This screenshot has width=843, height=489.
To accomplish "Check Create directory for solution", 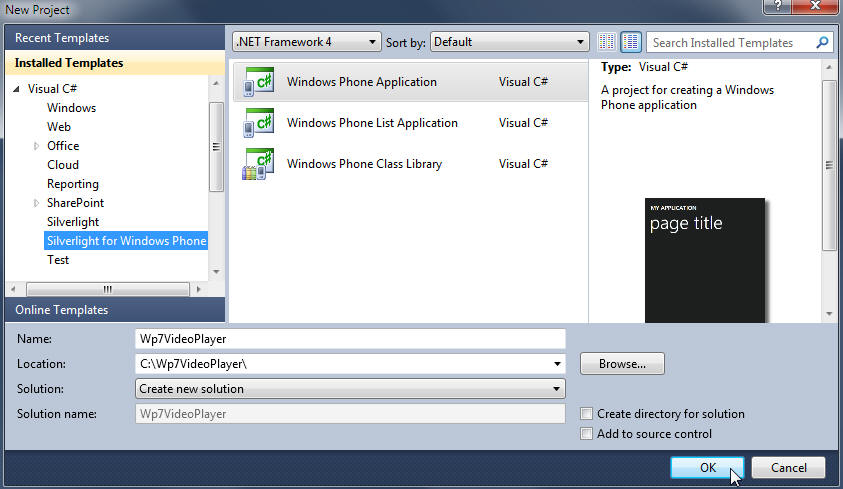I will (587, 414).
